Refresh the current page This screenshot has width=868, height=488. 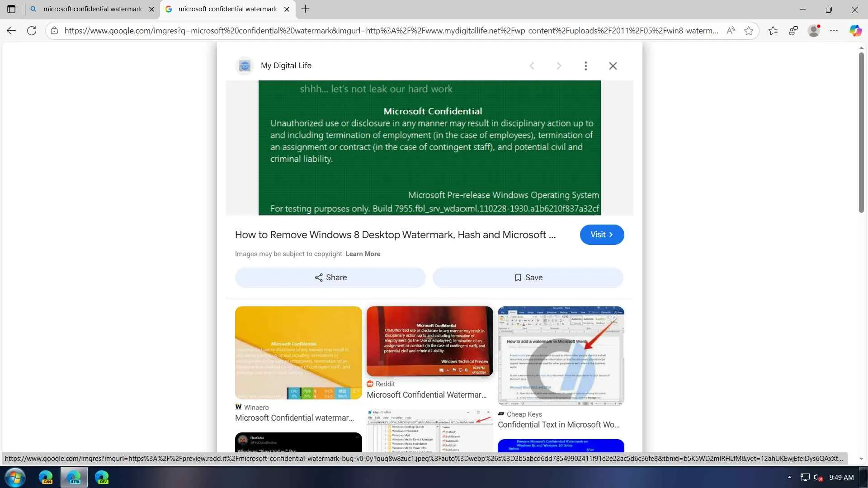tap(32, 31)
